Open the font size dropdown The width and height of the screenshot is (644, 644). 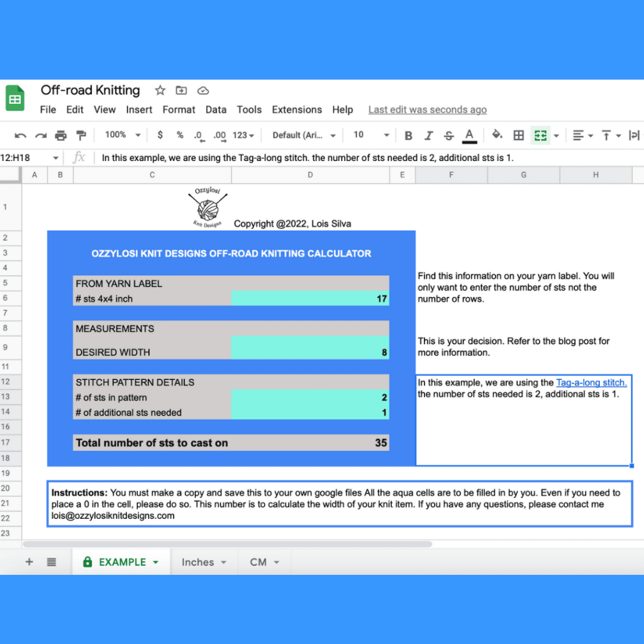pos(371,135)
